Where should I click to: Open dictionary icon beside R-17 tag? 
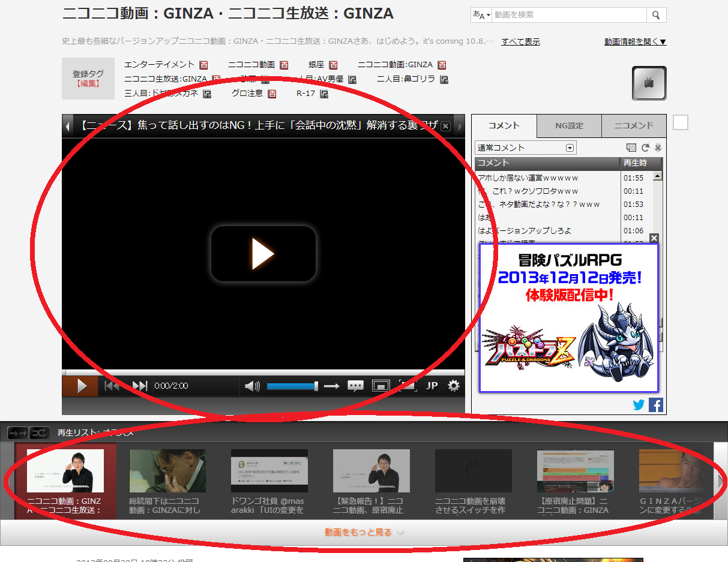click(x=324, y=94)
